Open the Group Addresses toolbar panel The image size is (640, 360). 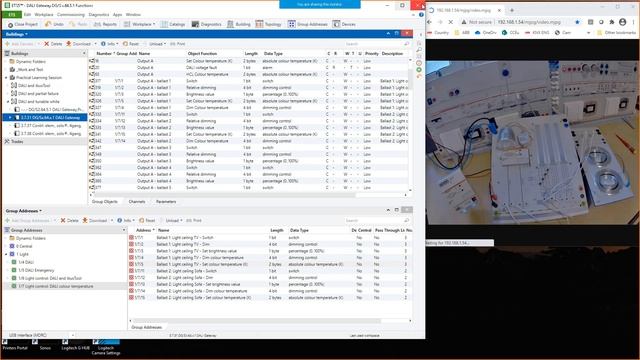click(308, 24)
